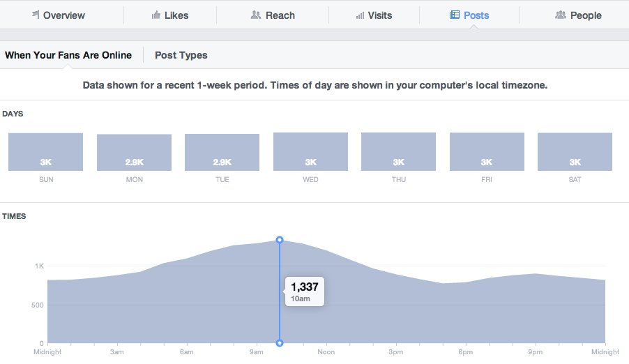Switch to the Likes tab

click(176, 15)
